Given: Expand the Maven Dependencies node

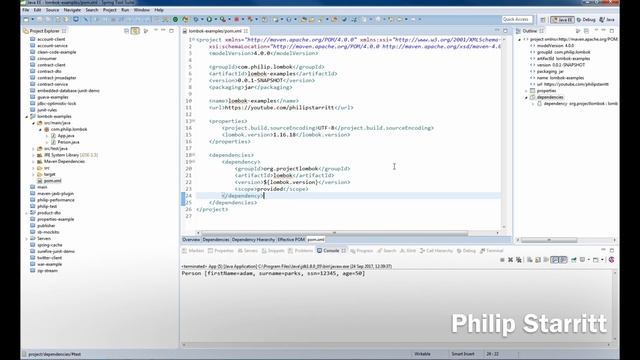Looking at the screenshot, I should 33,162.
